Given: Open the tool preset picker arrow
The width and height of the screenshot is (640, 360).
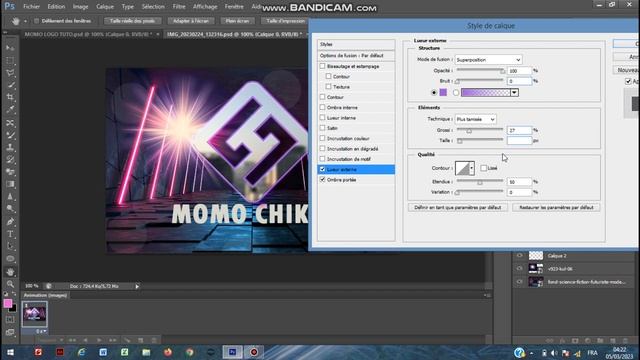Looking at the screenshot, I should coord(25,21).
